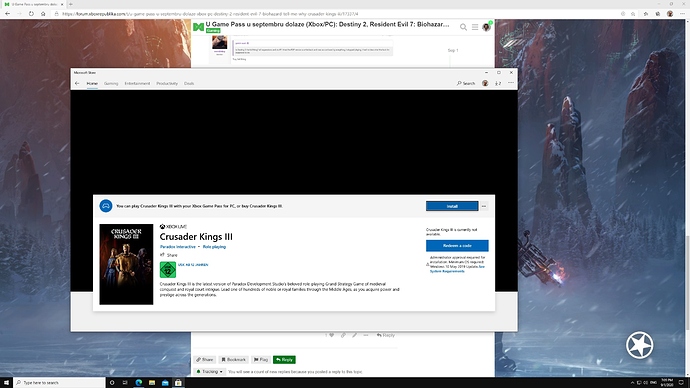Click the Store back arrow icon
690x388 pixels.
coord(77,83)
